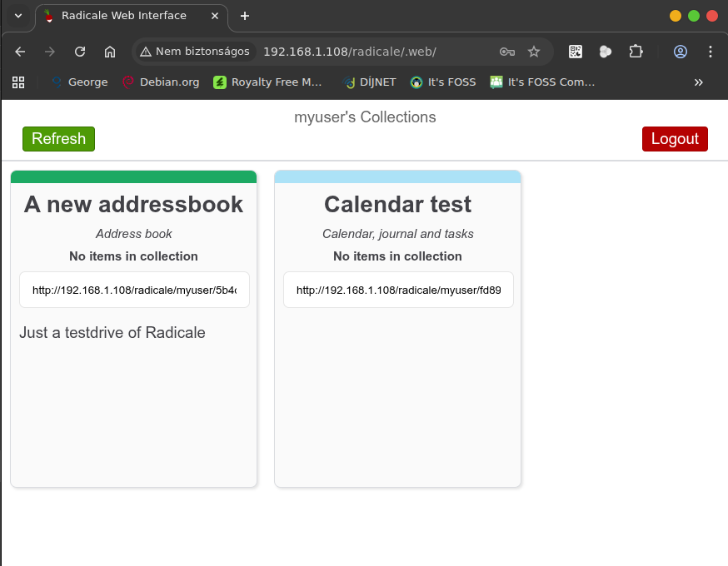Image resolution: width=728 pixels, height=566 pixels.
Task: Go to the browser home page icon
Action: click(x=110, y=52)
